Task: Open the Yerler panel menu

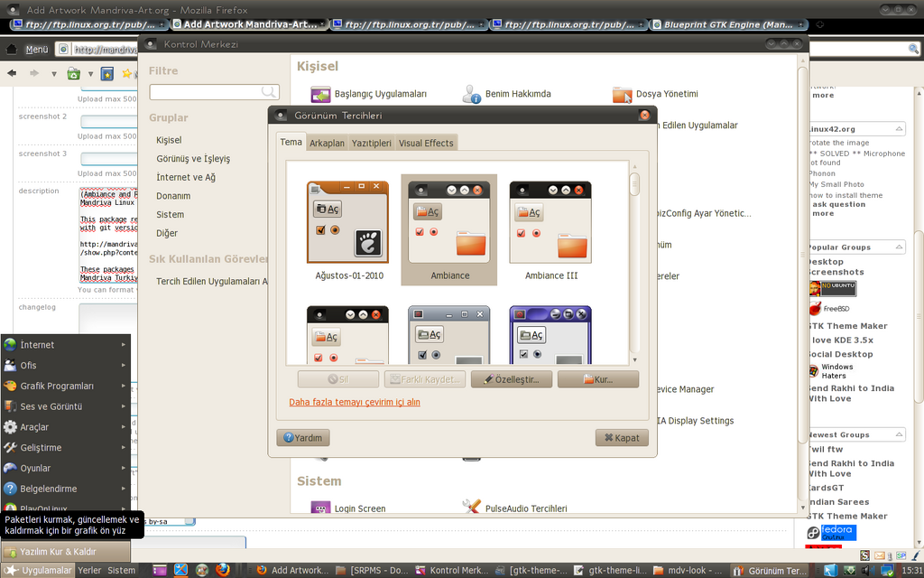Action: tap(89, 571)
